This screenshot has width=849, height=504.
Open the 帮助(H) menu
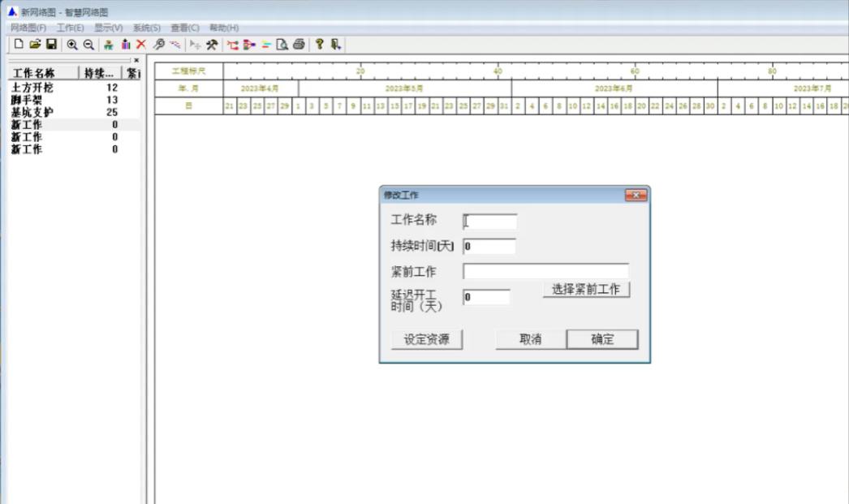point(224,28)
